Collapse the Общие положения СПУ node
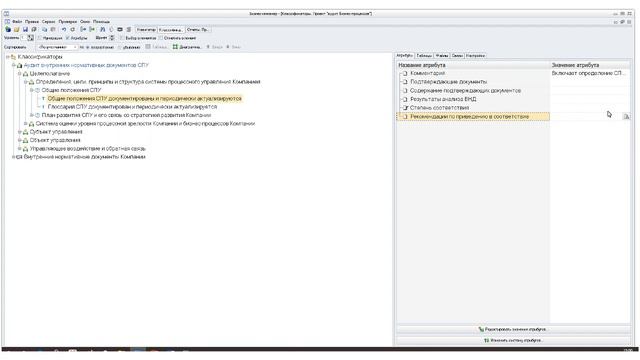The height and width of the screenshot is (360, 640). click(31, 90)
